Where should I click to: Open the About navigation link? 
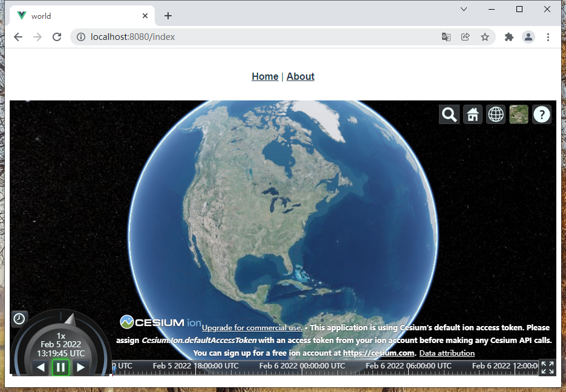(301, 76)
